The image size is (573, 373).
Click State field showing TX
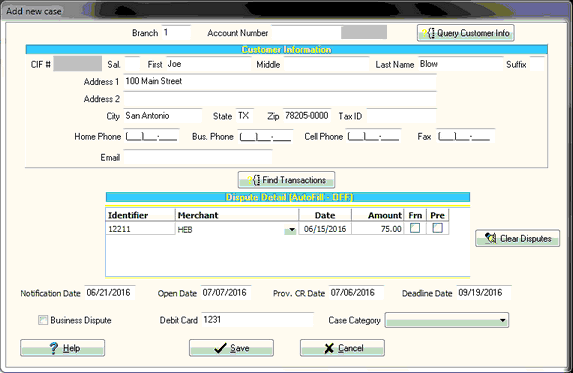coord(245,116)
